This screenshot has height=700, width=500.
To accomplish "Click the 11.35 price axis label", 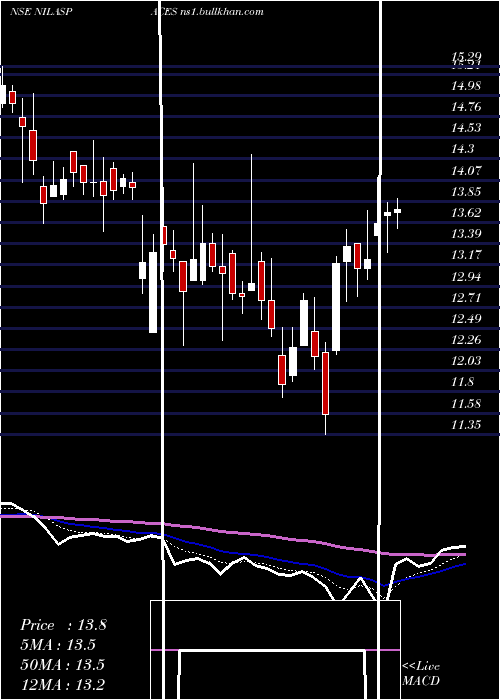I will tap(466, 425).
